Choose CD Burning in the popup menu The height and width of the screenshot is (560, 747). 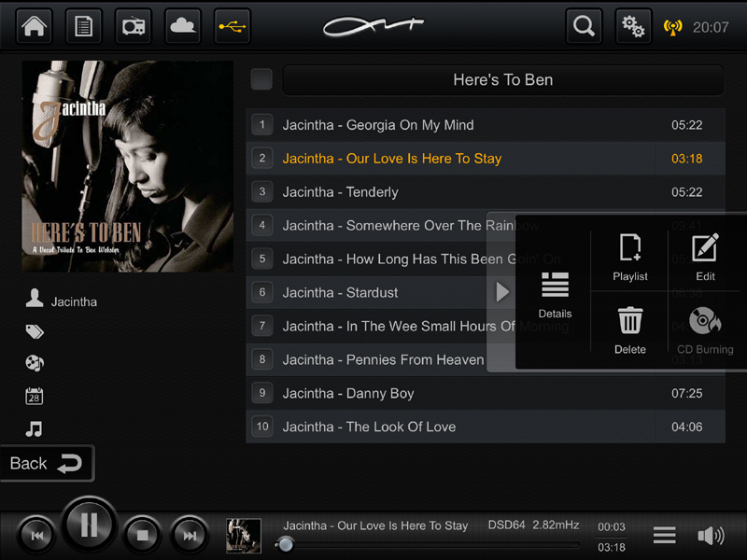(x=705, y=330)
